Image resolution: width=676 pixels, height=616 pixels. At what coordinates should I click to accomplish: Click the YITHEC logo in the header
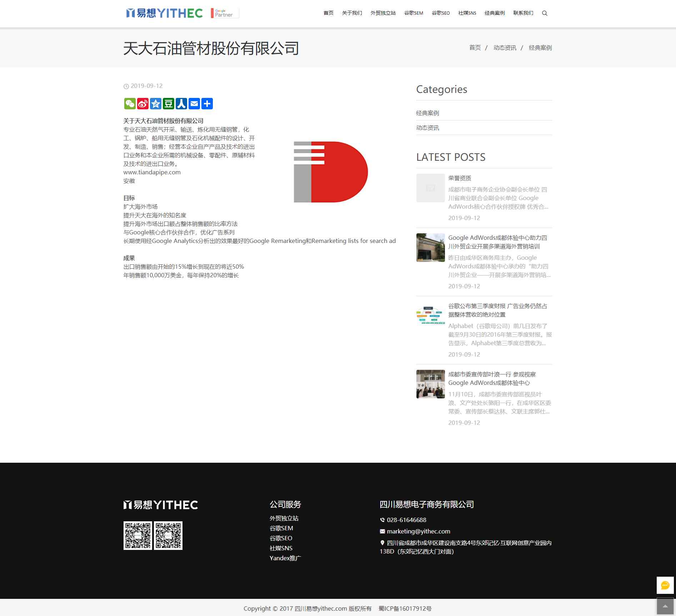point(164,13)
